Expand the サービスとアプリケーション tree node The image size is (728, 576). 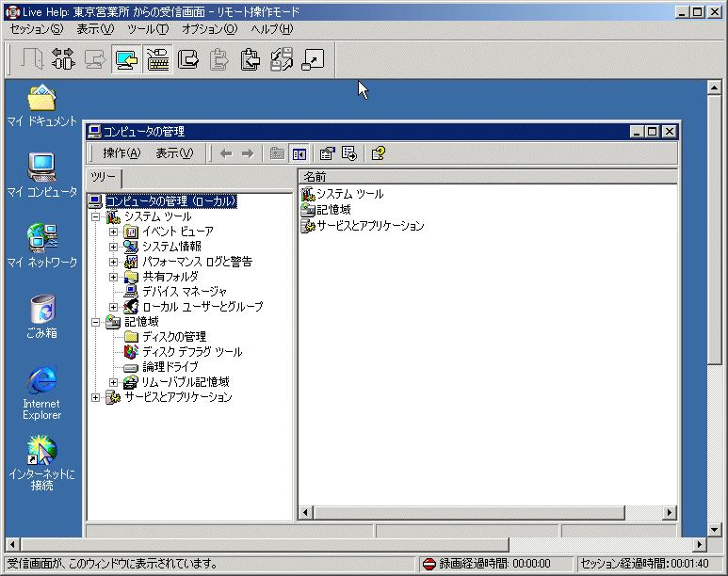[96, 397]
